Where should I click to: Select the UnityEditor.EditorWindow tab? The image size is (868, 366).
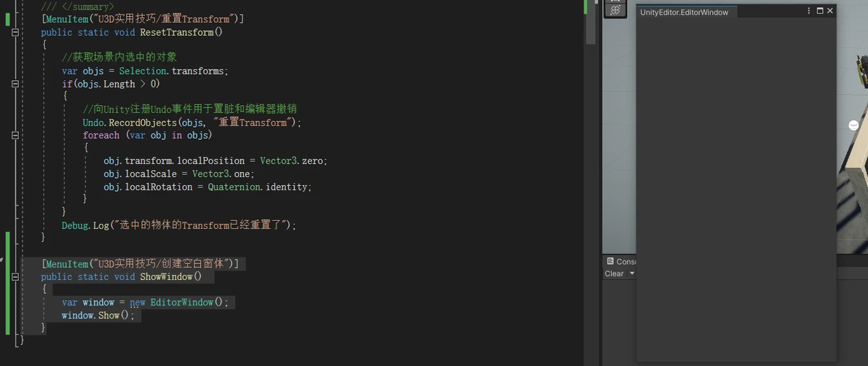coord(684,12)
